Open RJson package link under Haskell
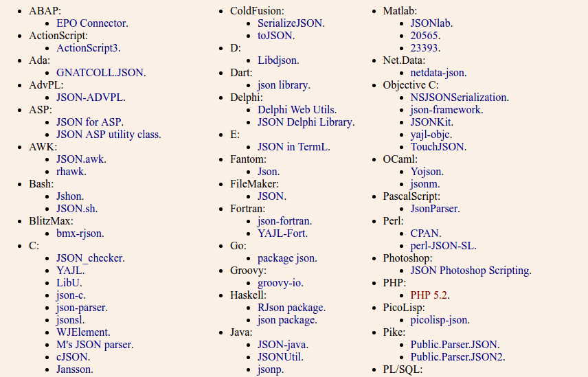This screenshot has height=377, width=588. pyautogui.click(x=291, y=308)
